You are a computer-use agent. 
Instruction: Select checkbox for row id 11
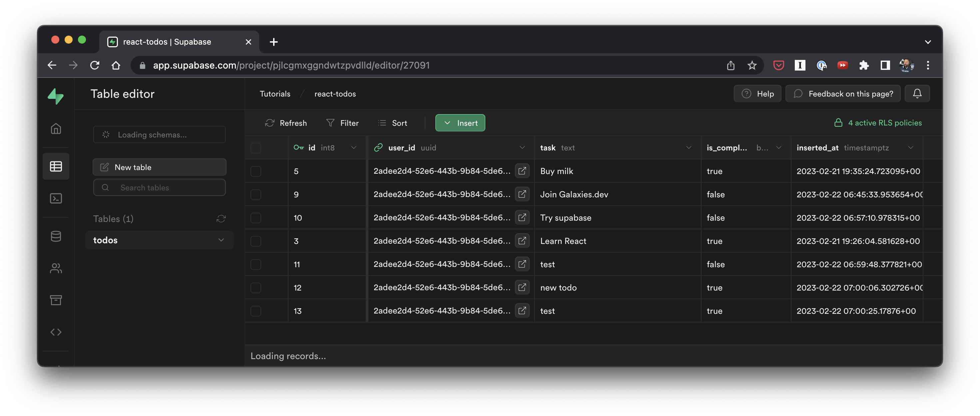[255, 264]
